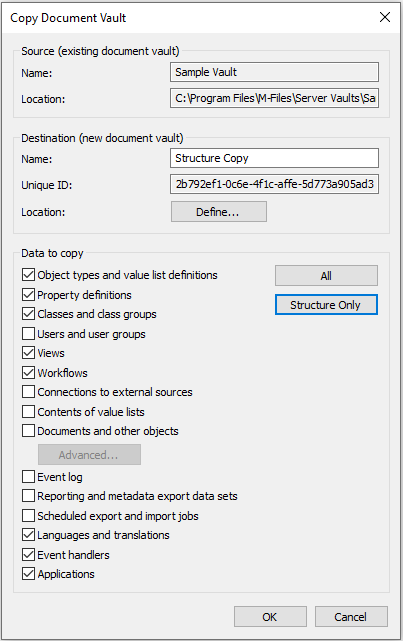Image resolution: width=403 pixels, height=641 pixels.
Task: Uncheck Object types and value list definitions
Action: pyautogui.click(x=28, y=275)
